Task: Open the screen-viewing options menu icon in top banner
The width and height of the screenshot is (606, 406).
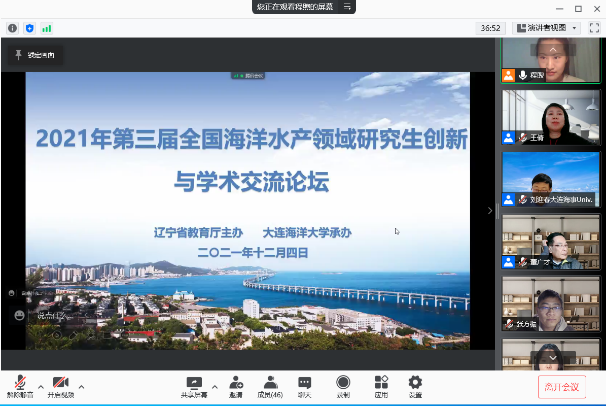Action: click(347, 7)
